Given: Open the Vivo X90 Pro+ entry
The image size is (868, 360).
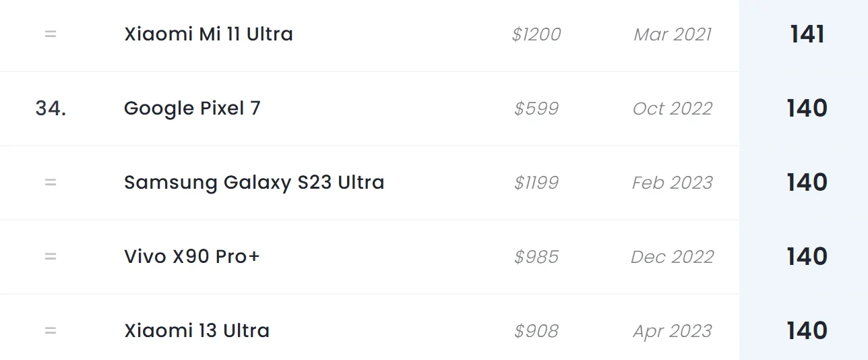Looking at the screenshot, I should pos(192,257).
